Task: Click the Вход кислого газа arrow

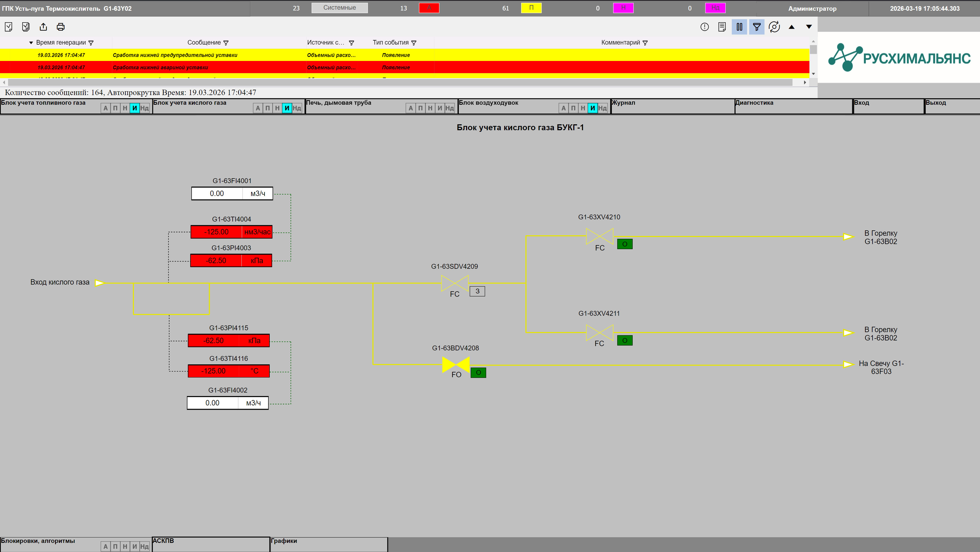Action: click(100, 282)
